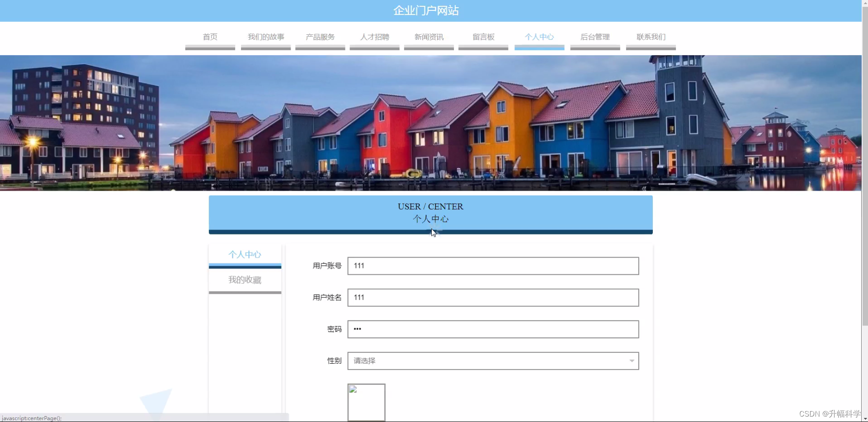868x422 pixels.
Task: Open 我的收藏 from the sidebar
Action: point(245,280)
